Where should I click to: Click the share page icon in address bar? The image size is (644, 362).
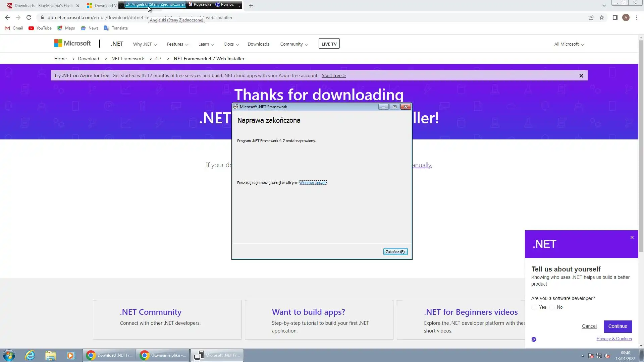591,17
